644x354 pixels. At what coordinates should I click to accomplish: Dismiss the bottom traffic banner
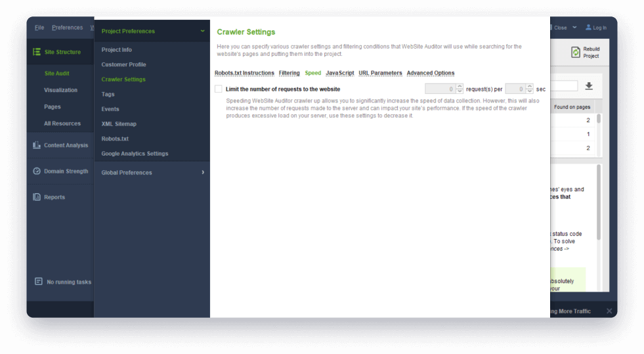(x=609, y=311)
